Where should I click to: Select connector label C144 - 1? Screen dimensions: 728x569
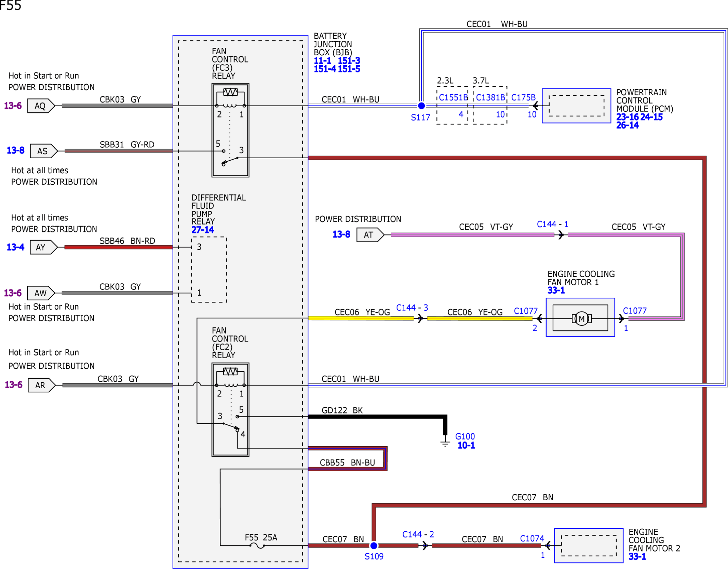click(x=553, y=224)
